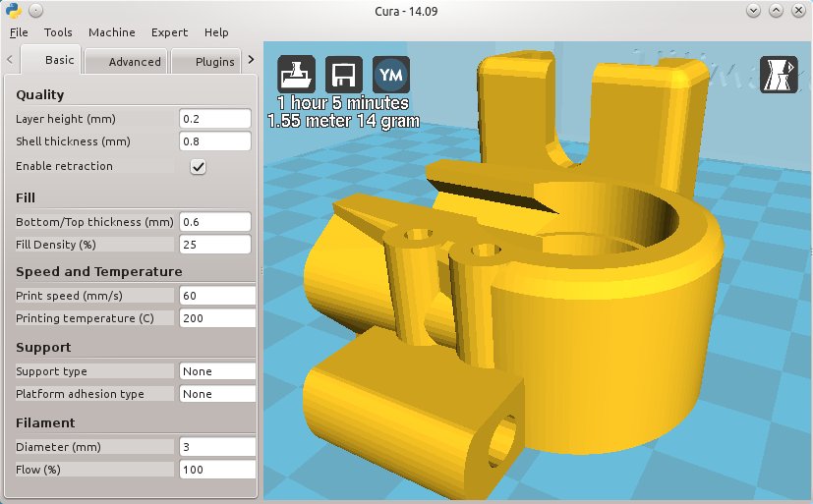This screenshot has height=504, width=813.
Task: Open the Machine menu
Action: click(x=111, y=32)
